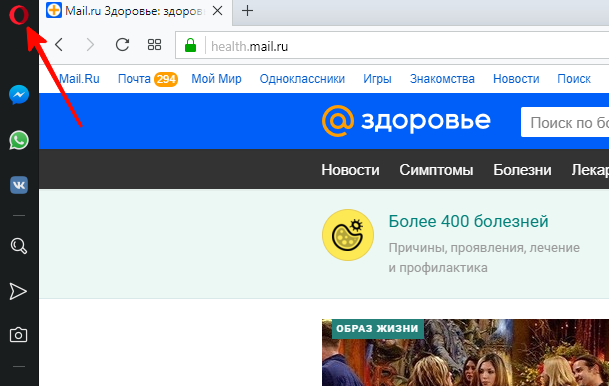This screenshot has height=386, width=609.
Task: Click the @ Здоровье site logo
Action: pyautogui.click(x=406, y=121)
